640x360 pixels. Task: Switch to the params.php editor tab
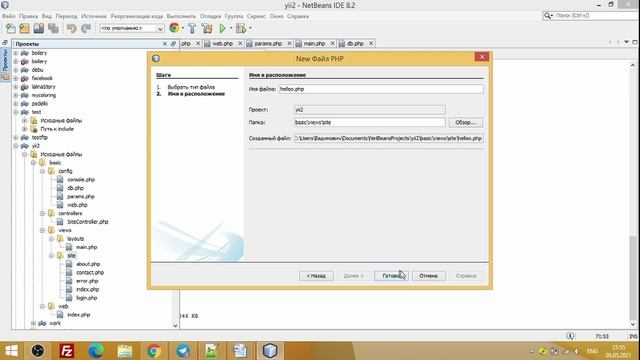268,43
